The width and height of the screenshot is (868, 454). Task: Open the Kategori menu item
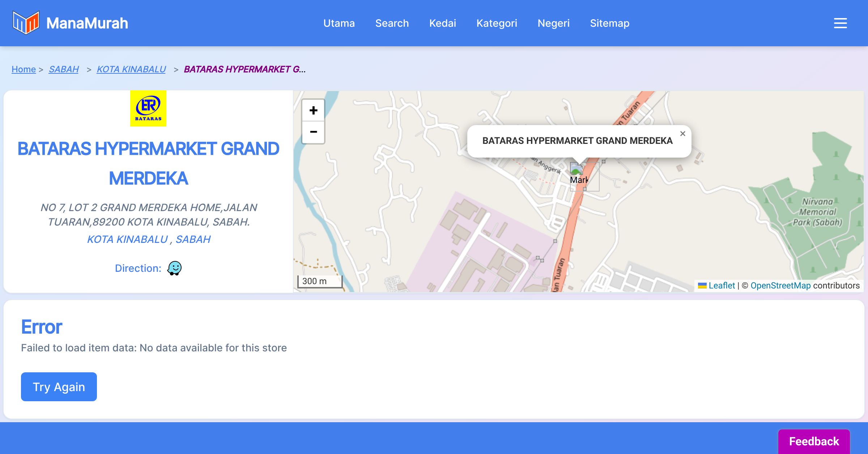pyautogui.click(x=497, y=23)
